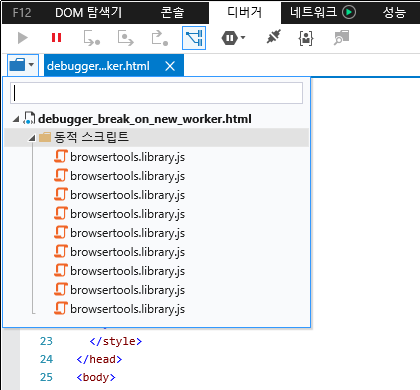The height and width of the screenshot is (390, 420).
Task: Collapse the 동적 스크립트 folder
Action: pyautogui.click(x=32, y=137)
